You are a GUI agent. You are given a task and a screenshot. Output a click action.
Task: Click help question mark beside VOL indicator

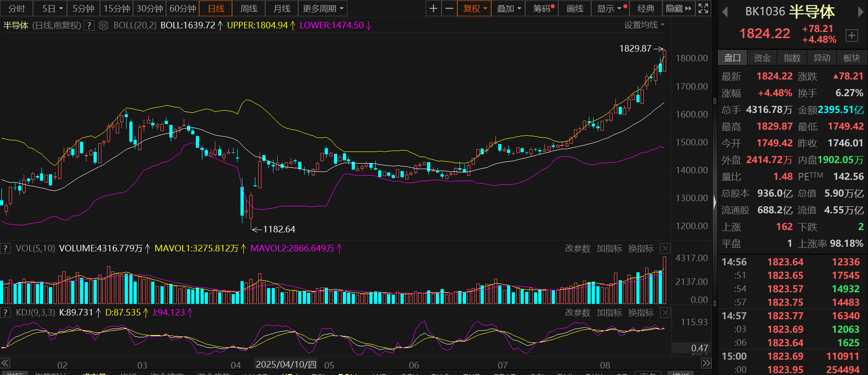point(6,249)
